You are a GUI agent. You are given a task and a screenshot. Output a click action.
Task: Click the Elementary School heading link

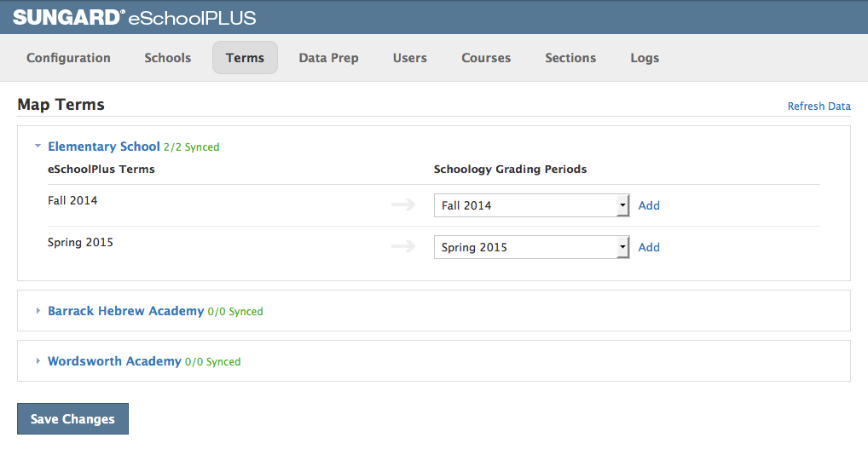coord(104,147)
